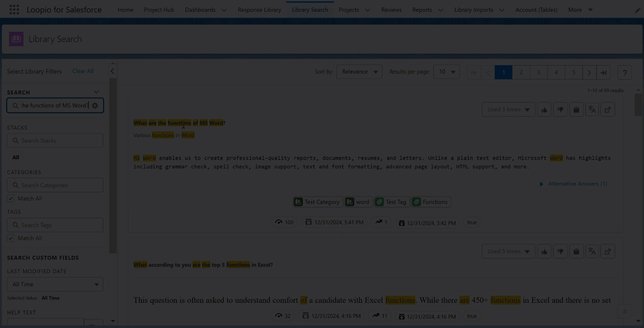Viewport: 644px width, 328px height.
Task: Go to results page 2
Action: pyautogui.click(x=521, y=72)
